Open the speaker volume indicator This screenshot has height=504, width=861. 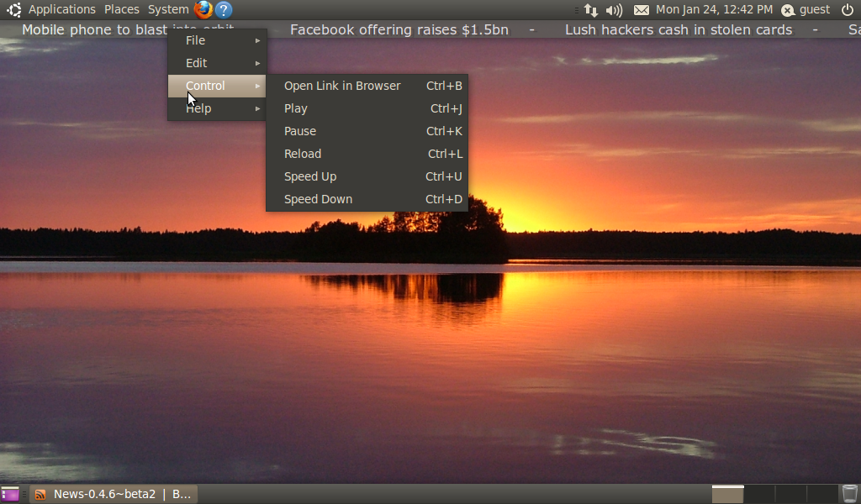(613, 9)
